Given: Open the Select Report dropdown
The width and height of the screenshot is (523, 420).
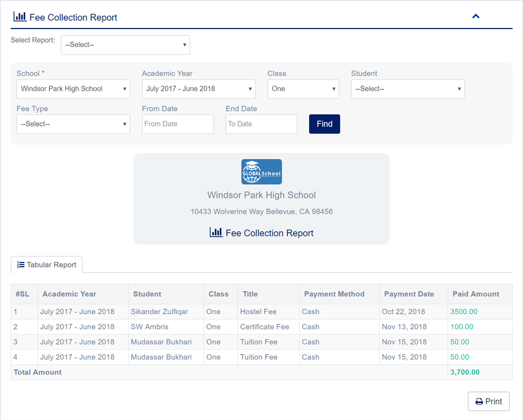Looking at the screenshot, I should (126, 45).
